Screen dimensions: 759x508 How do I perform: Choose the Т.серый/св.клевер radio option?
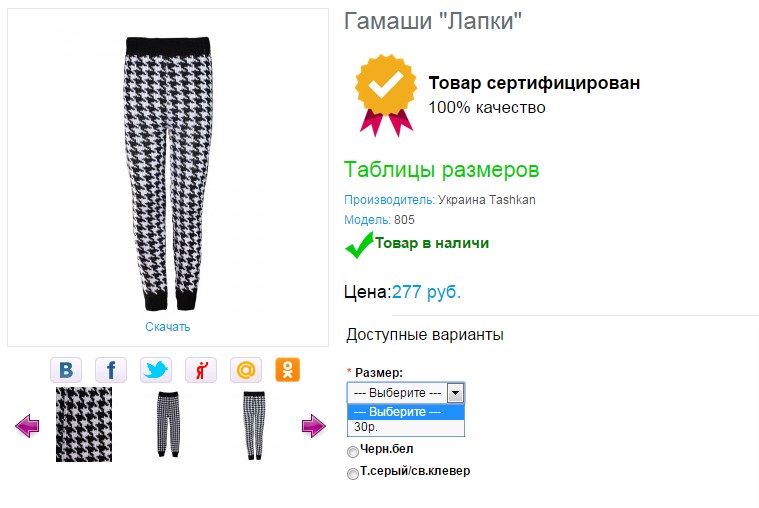coord(353,474)
